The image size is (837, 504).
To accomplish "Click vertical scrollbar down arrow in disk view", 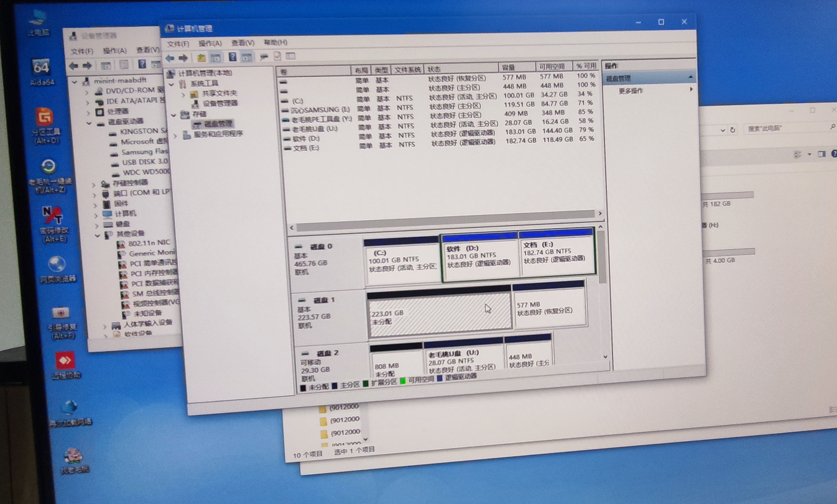I will click(x=605, y=357).
